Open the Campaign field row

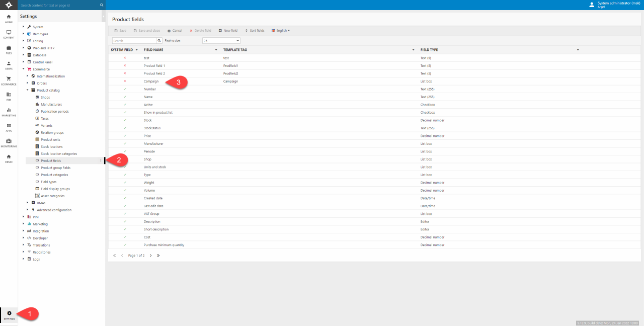pos(151,81)
